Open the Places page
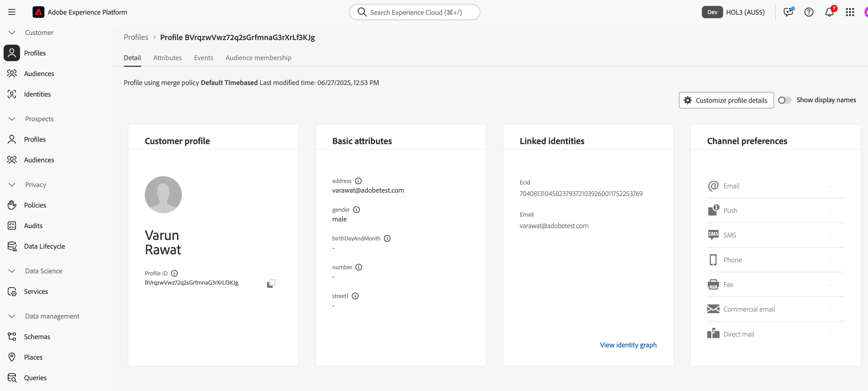Viewport: 868px width, 391px height. tap(33, 357)
